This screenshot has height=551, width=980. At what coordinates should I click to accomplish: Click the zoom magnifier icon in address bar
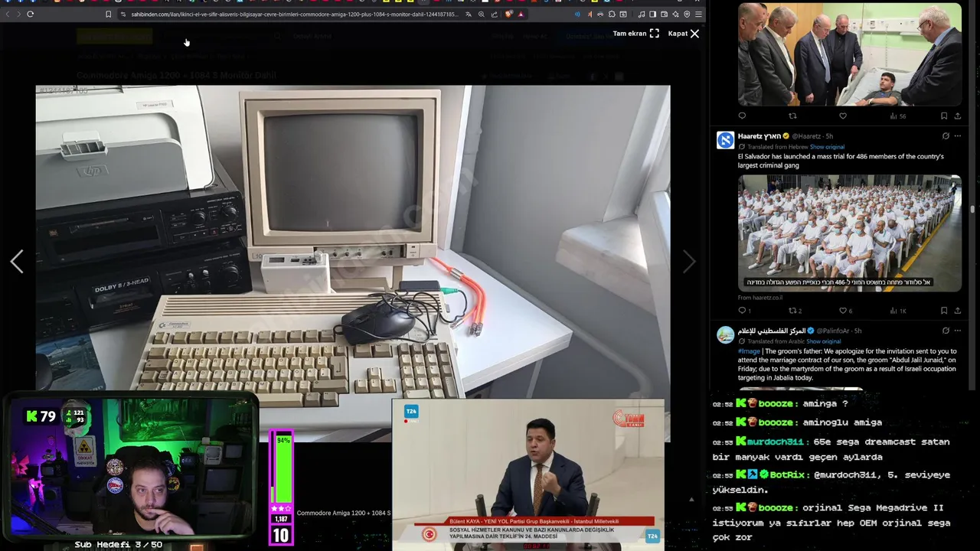(x=482, y=14)
